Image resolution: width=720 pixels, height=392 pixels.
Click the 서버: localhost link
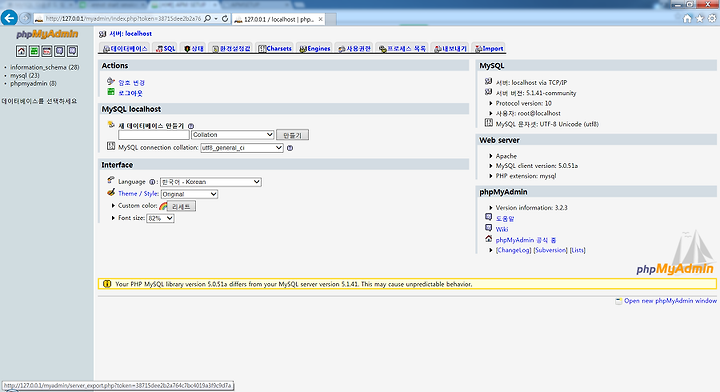click(130, 34)
